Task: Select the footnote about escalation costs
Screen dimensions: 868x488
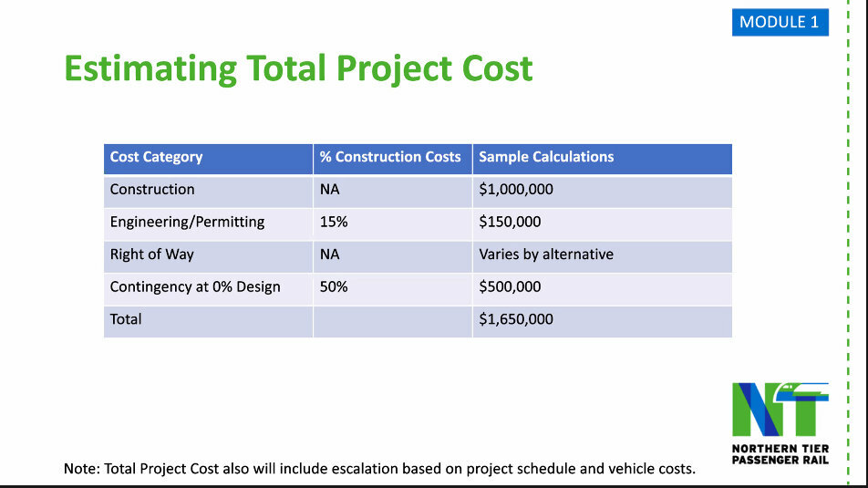Action: tap(379, 469)
